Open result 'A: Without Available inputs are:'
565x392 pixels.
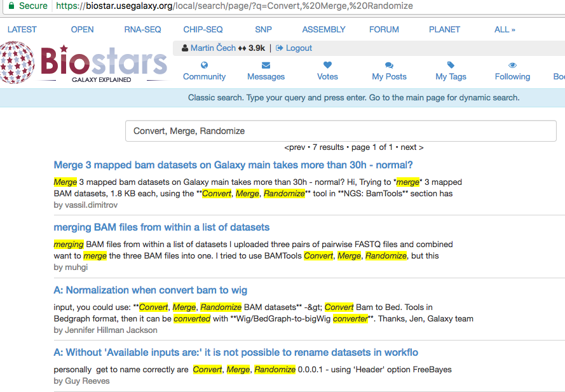pos(236,353)
